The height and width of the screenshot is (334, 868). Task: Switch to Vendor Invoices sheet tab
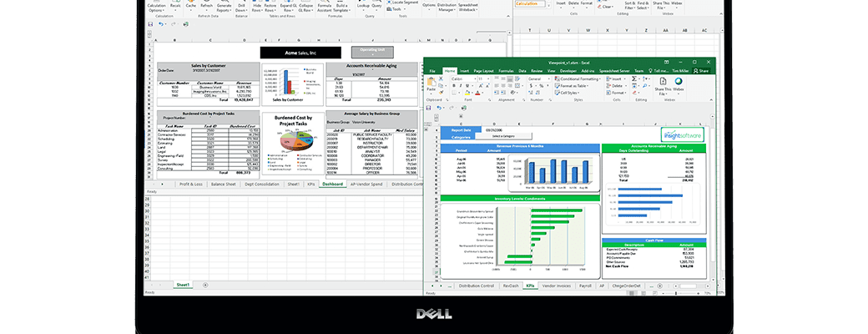(556, 286)
